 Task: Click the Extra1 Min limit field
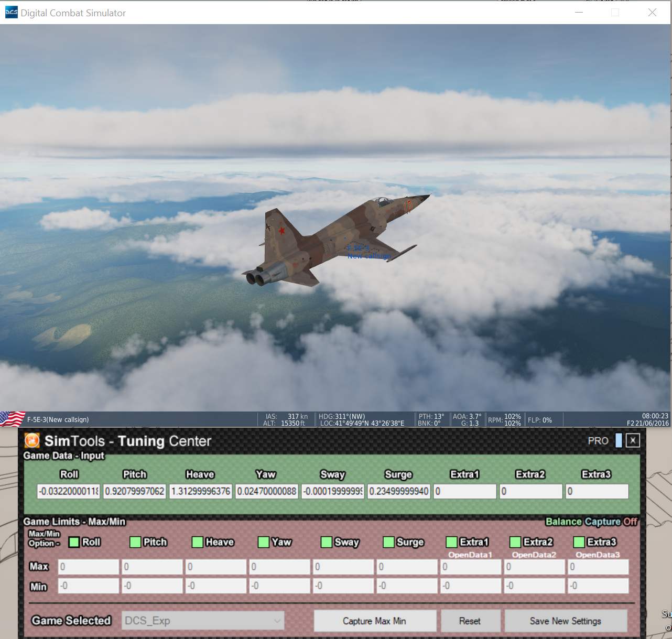(471, 586)
